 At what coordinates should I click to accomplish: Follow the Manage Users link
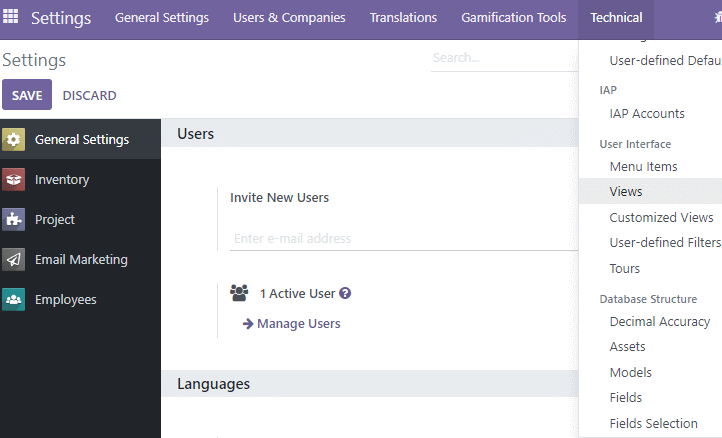pos(299,324)
